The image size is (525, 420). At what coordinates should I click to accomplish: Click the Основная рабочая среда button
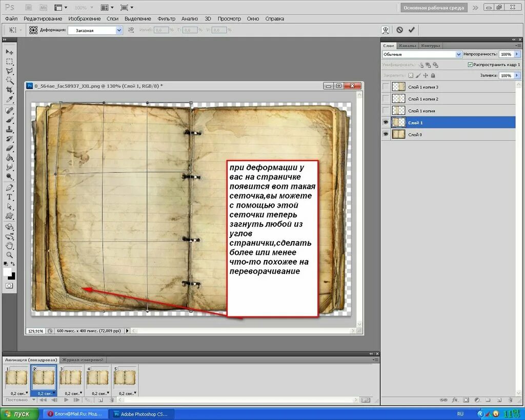[x=434, y=8]
